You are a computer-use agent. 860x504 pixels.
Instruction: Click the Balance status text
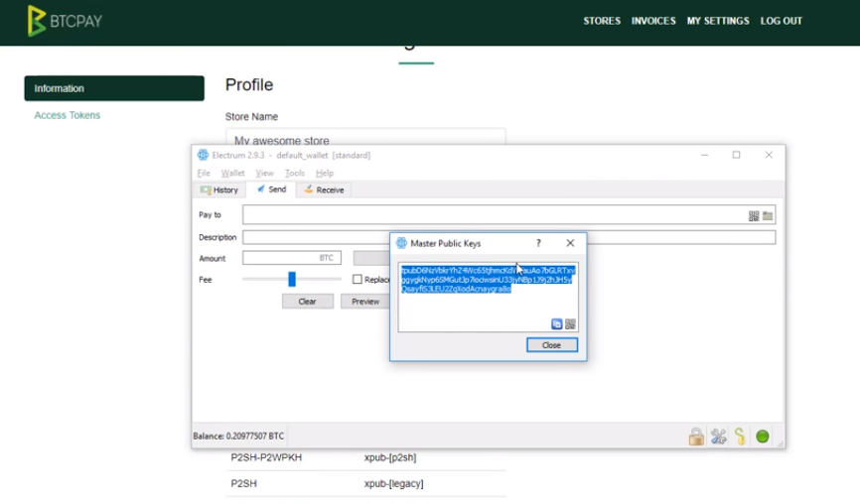point(238,437)
